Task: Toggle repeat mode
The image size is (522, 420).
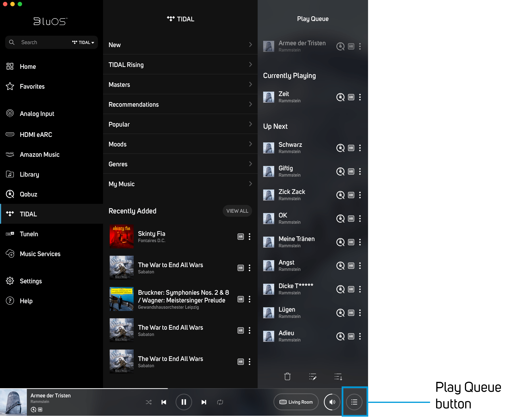Action: point(220,402)
